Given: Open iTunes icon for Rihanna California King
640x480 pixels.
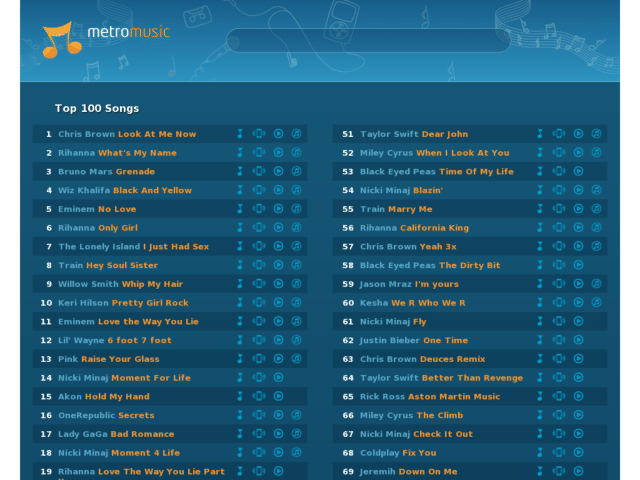Looking at the screenshot, I should (x=596, y=227).
